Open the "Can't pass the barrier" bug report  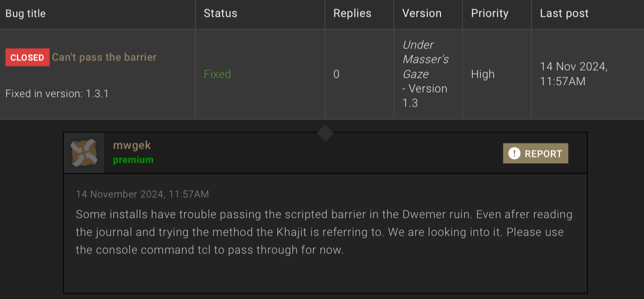coord(104,57)
